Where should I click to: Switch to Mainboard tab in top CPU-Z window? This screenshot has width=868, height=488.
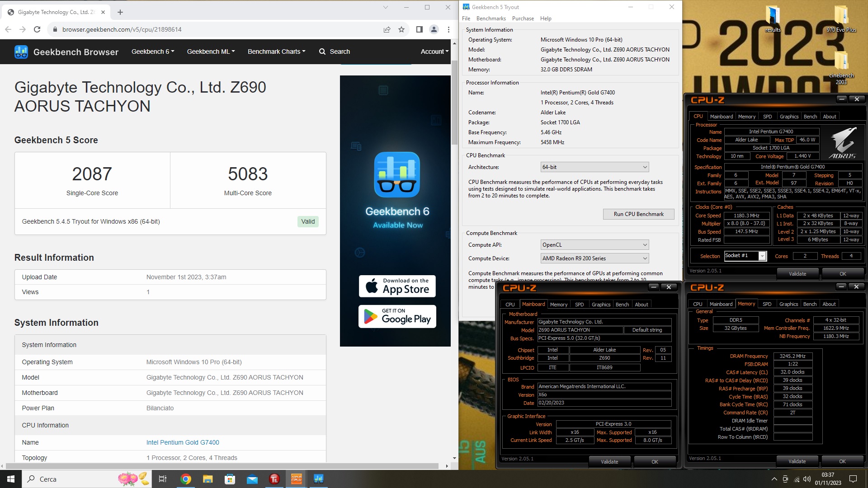(x=721, y=117)
